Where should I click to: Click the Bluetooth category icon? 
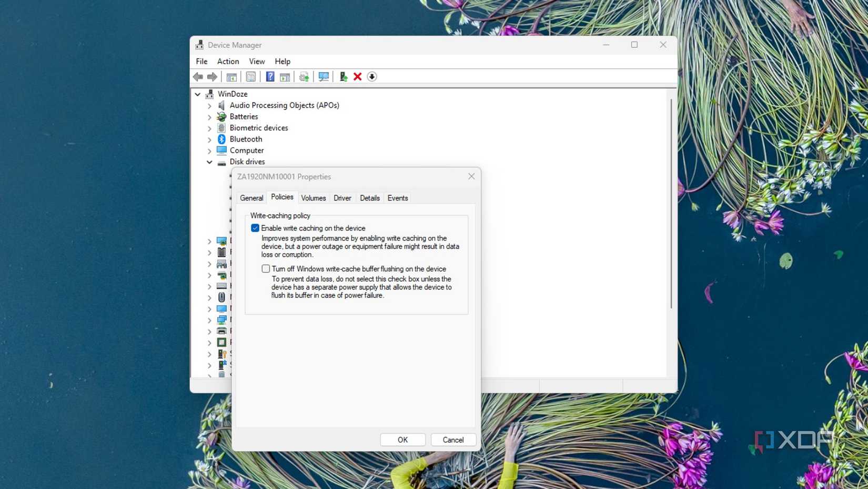(221, 139)
